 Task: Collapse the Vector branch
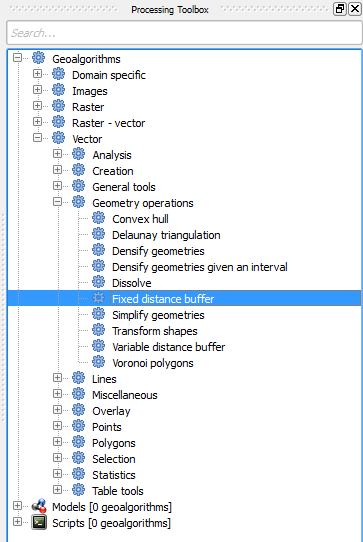pos(37,138)
